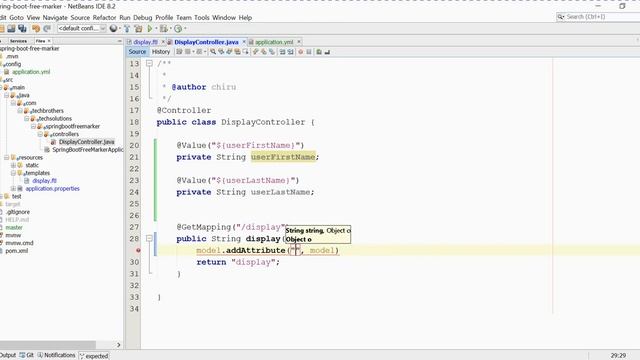The width and height of the screenshot is (640, 360).
Task: Click the Next Bookmark icon
Action: pos(264,52)
